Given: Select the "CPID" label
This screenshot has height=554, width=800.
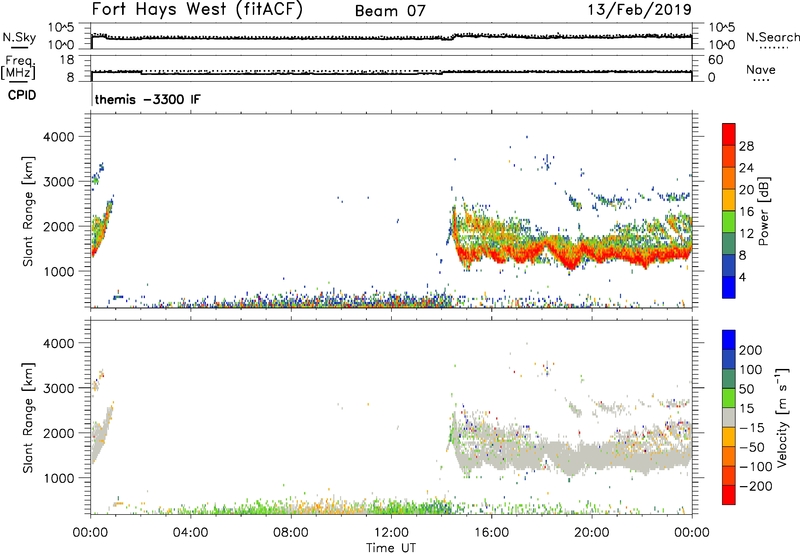Looking at the screenshot, I should [22, 95].
